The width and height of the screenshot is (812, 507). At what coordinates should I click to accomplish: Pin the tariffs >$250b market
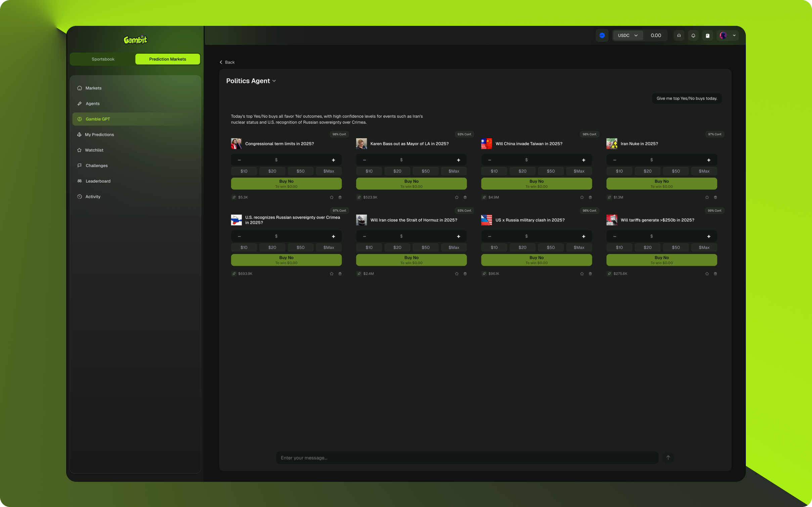609,274
